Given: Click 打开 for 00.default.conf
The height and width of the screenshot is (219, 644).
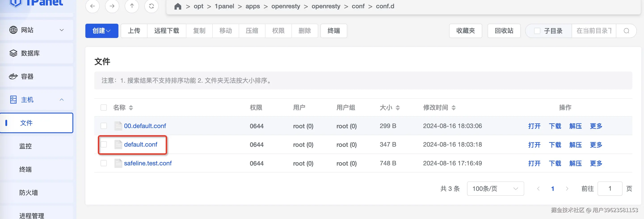Looking at the screenshot, I should click(x=534, y=126).
